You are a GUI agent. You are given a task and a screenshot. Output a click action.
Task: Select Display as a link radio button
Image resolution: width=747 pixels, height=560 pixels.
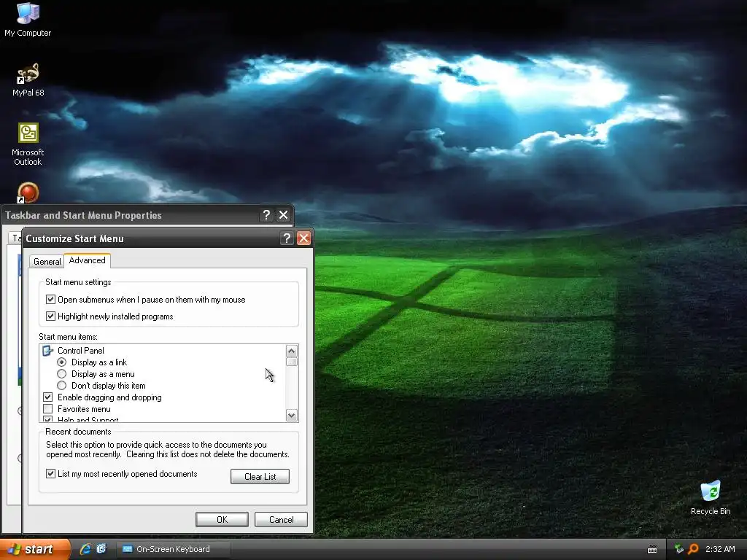[61, 362]
